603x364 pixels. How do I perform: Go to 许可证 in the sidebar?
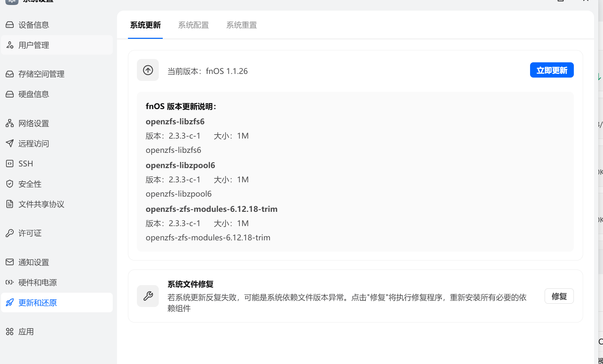(57, 233)
